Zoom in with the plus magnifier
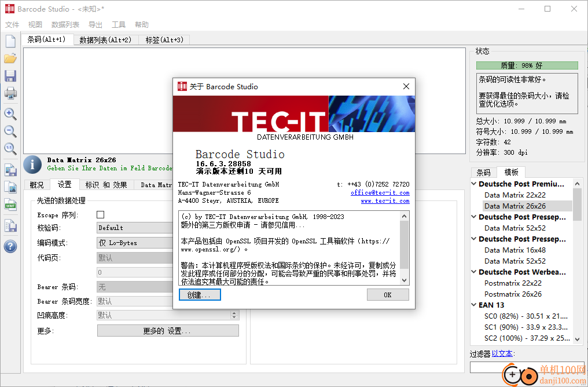The image size is (588, 387). (x=10, y=114)
